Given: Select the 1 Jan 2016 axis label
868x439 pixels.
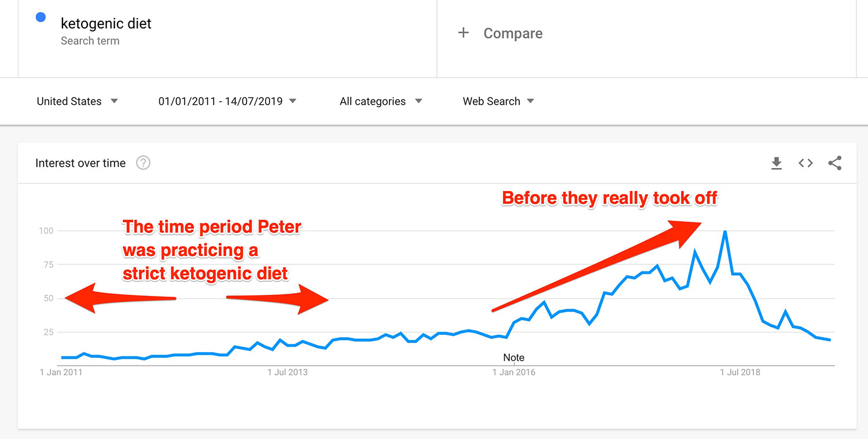Looking at the screenshot, I should [x=514, y=372].
